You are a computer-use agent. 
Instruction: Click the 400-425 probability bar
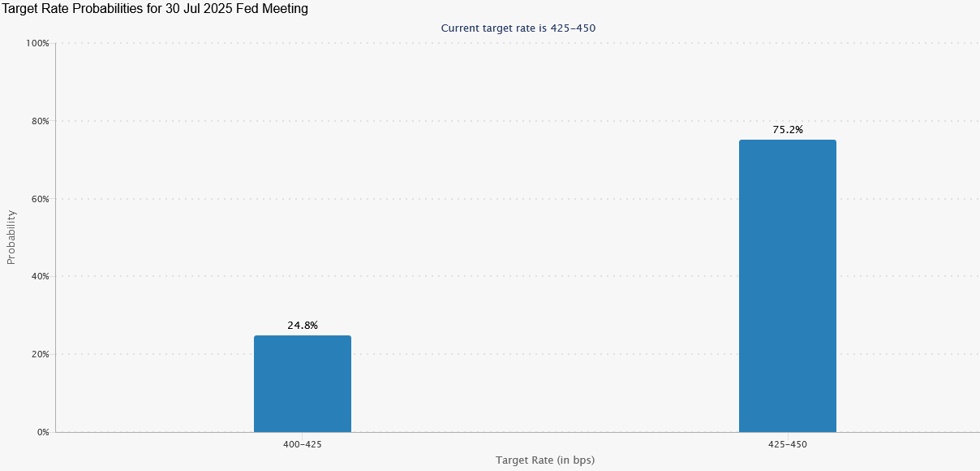(302, 384)
